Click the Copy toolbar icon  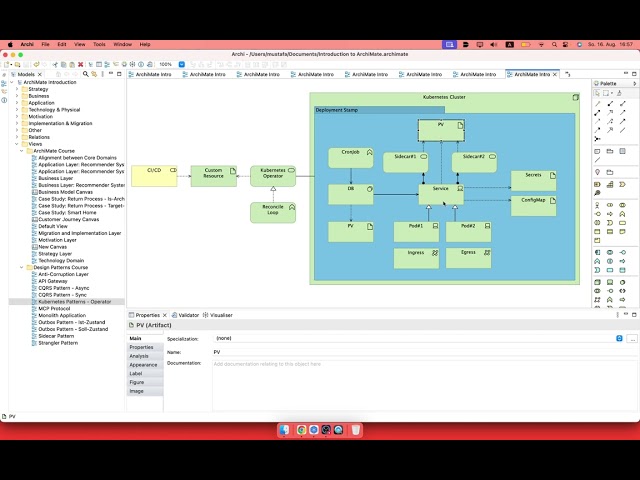pyautogui.click(x=64, y=64)
